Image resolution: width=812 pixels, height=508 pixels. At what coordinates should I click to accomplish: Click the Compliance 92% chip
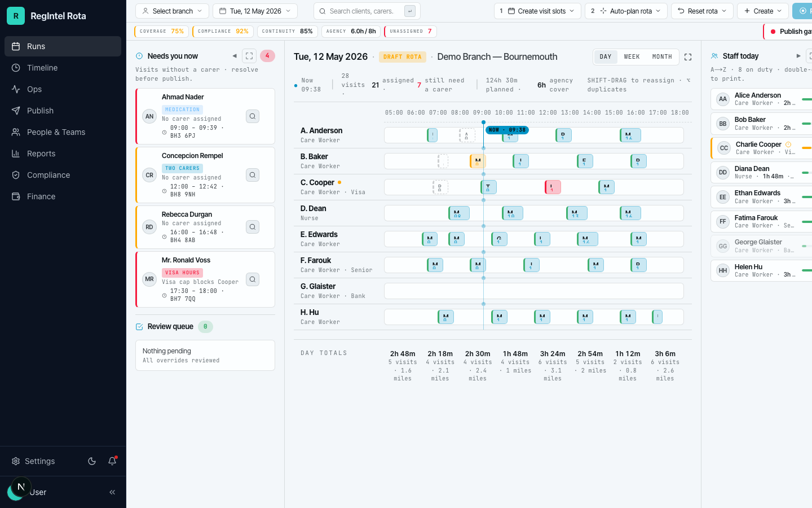(x=223, y=32)
